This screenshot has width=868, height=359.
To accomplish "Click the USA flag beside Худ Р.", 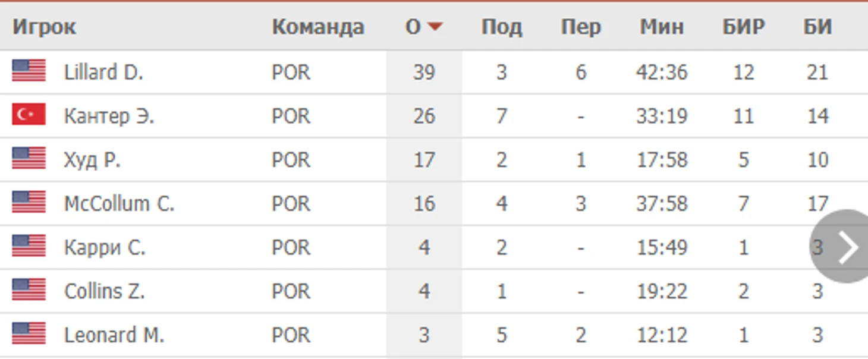I will (29, 159).
